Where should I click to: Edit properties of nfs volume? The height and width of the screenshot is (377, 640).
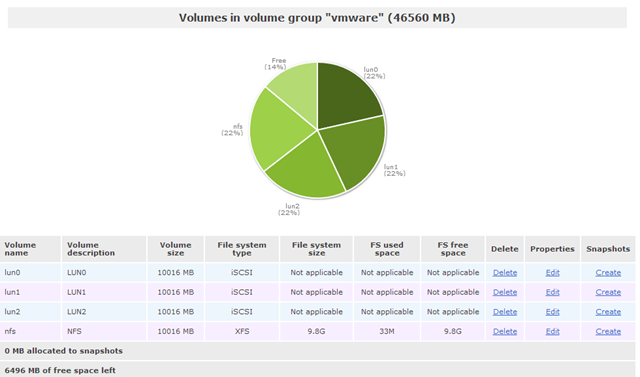[x=552, y=331]
